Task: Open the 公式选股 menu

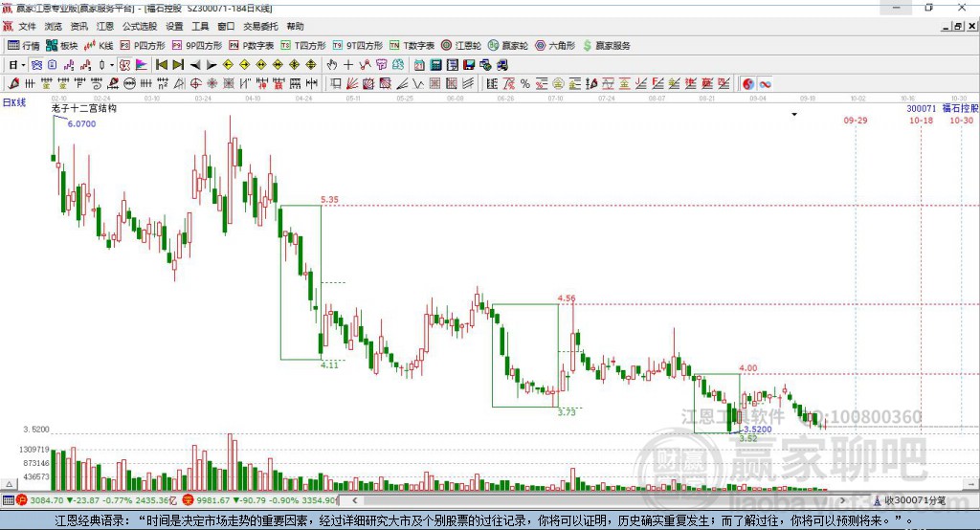Action: tap(140, 26)
